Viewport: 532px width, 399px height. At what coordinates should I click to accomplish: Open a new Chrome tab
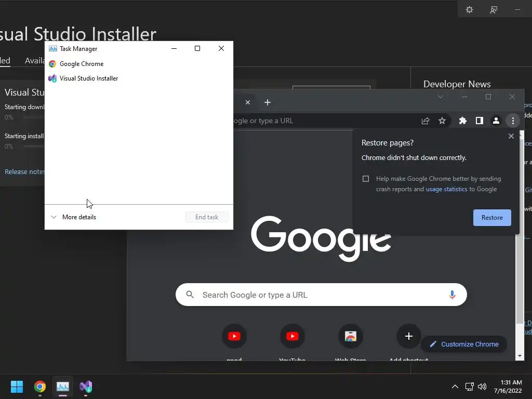(268, 102)
